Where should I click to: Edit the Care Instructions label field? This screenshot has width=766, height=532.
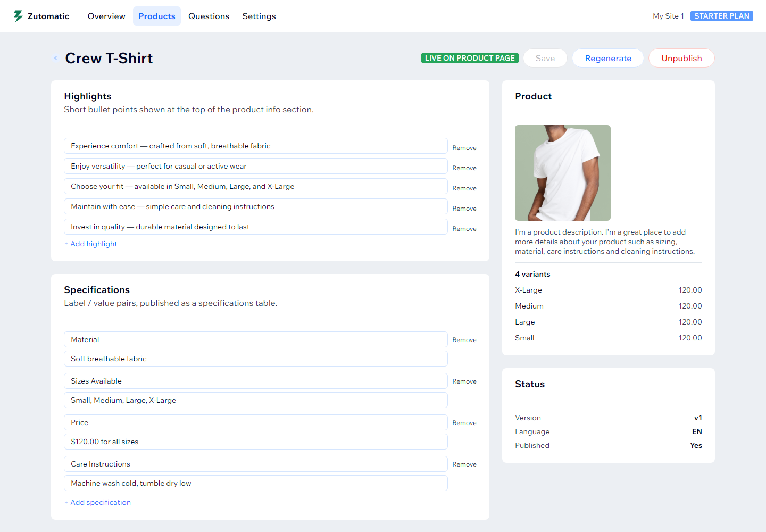[256, 464]
